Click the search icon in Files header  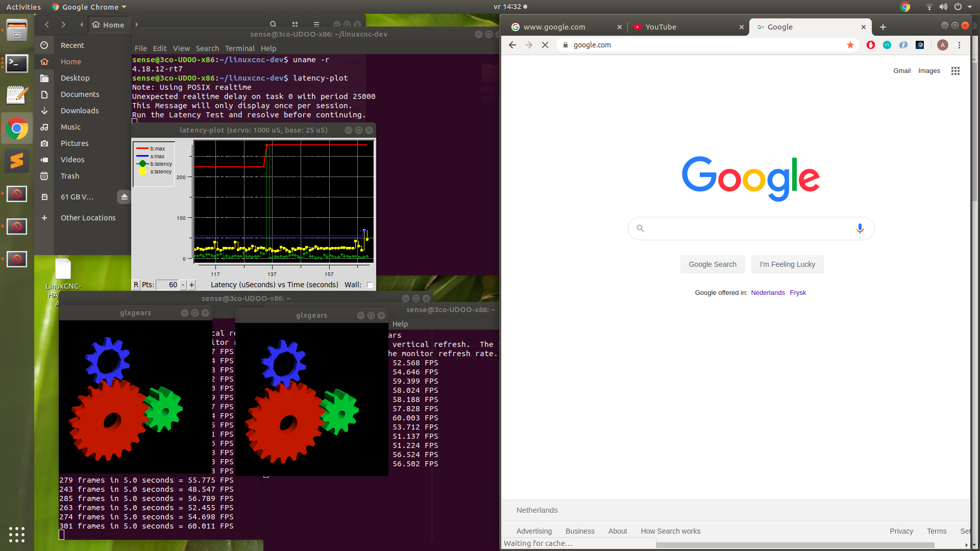click(273, 24)
